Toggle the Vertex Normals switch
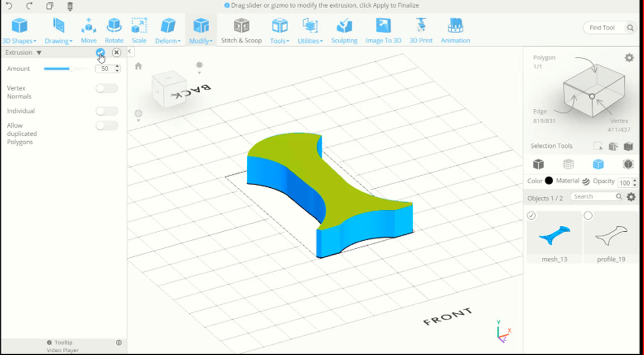The width and height of the screenshot is (644, 355). 107,88
